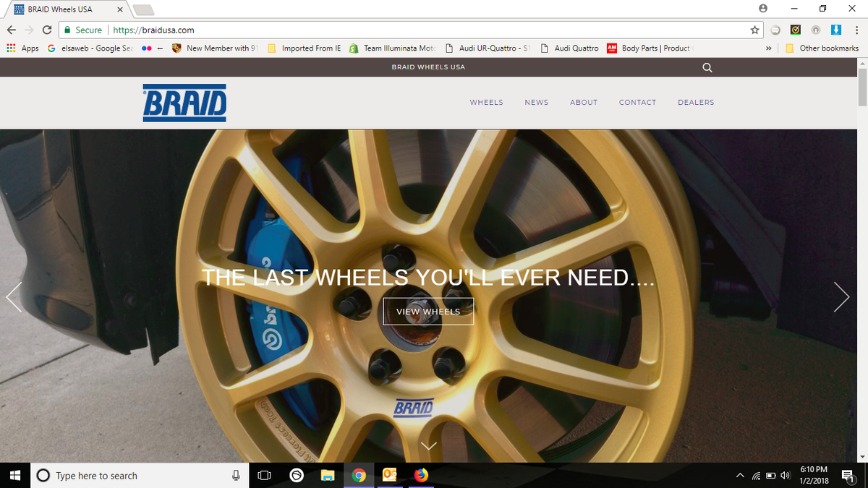
Task: Open the Other bookmarks folder
Action: (822, 48)
